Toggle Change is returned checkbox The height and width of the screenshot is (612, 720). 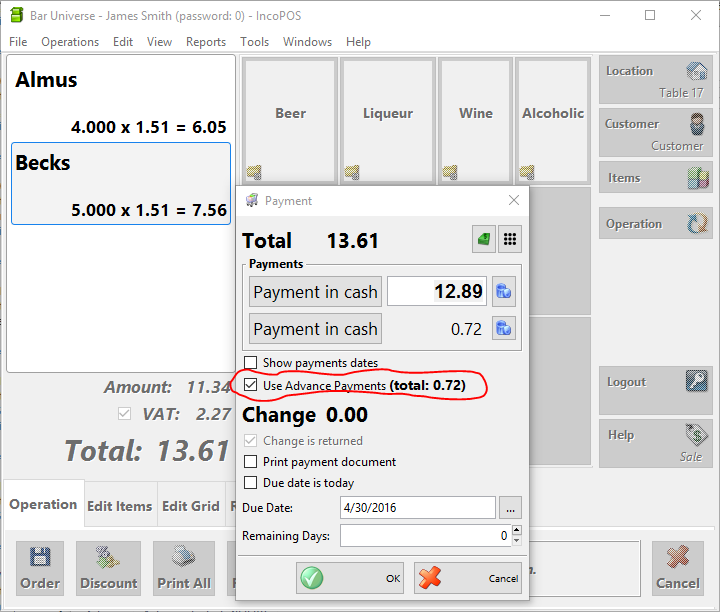[250, 441]
